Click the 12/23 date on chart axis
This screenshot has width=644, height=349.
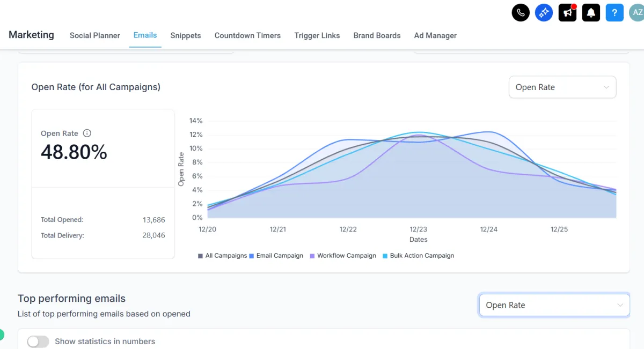click(x=419, y=229)
